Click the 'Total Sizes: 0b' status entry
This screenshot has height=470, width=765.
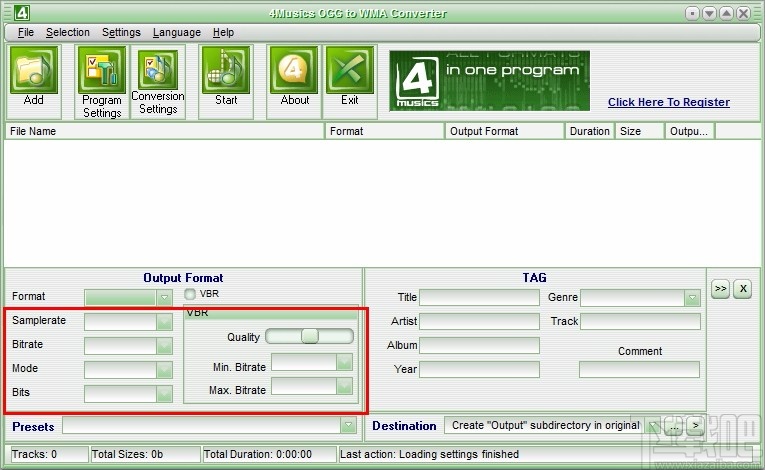(x=145, y=454)
